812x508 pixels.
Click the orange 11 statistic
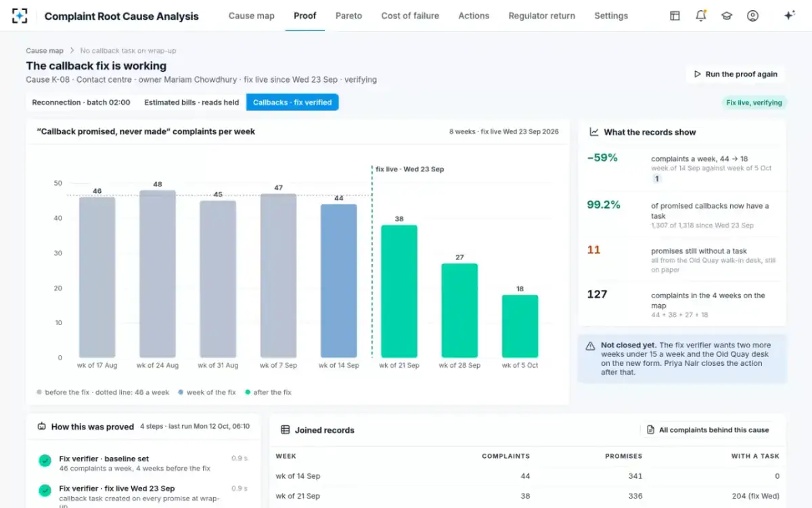tap(593, 250)
